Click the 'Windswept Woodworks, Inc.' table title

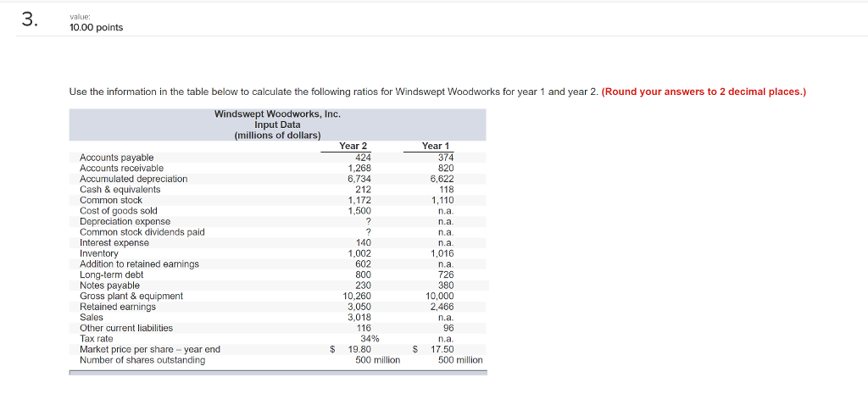[x=277, y=114]
